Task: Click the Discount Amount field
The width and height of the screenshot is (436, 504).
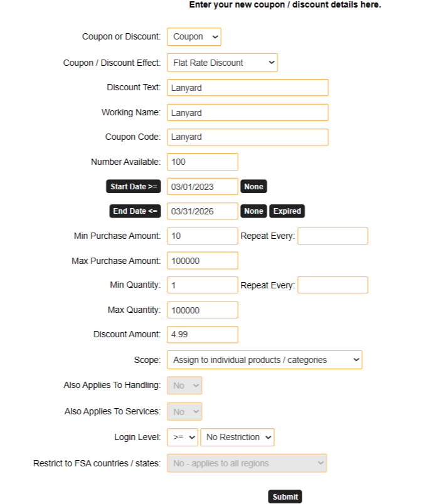Action: point(202,335)
